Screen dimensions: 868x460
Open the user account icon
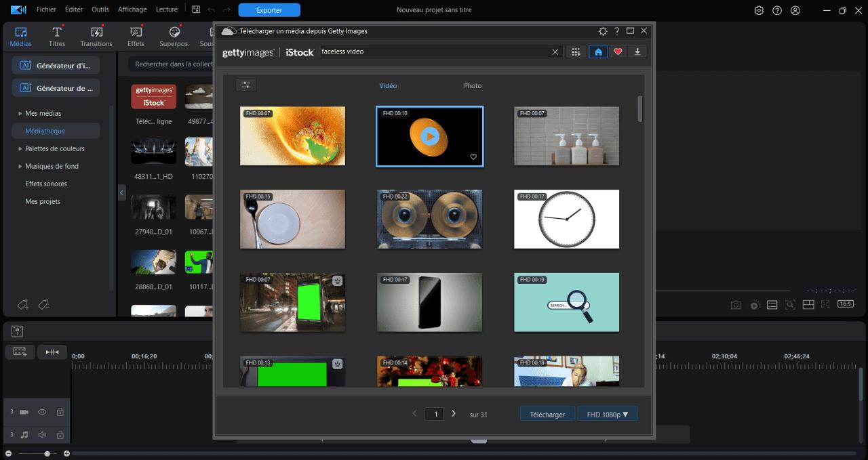(795, 10)
